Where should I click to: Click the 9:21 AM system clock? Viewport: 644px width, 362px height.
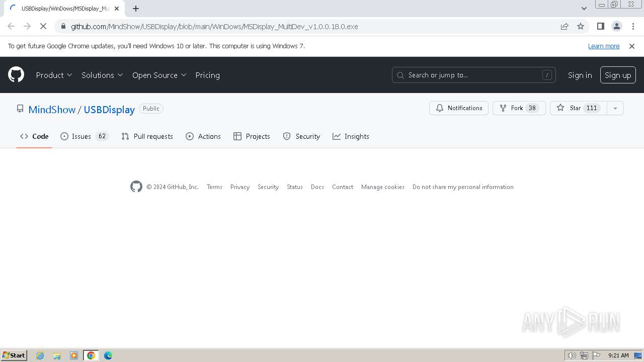coord(618,355)
